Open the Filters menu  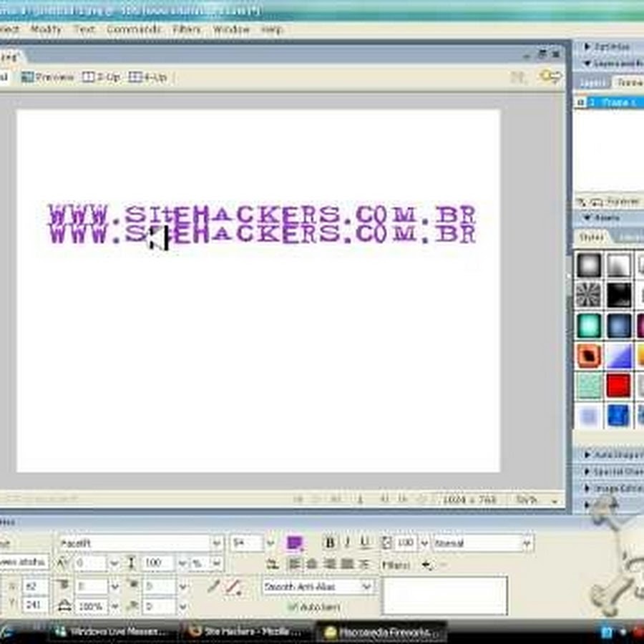click(x=187, y=29)
